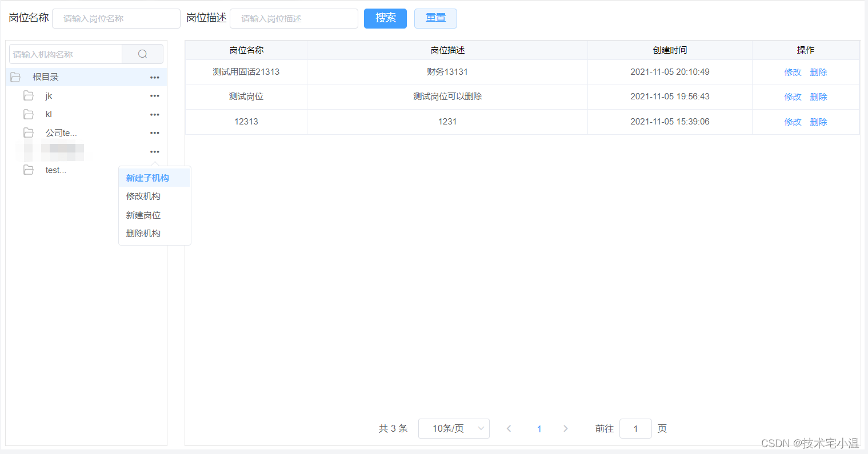Click the 测试岗位 name cell
The height and width of the screenshot is (454, 868).
coord(246,97)
